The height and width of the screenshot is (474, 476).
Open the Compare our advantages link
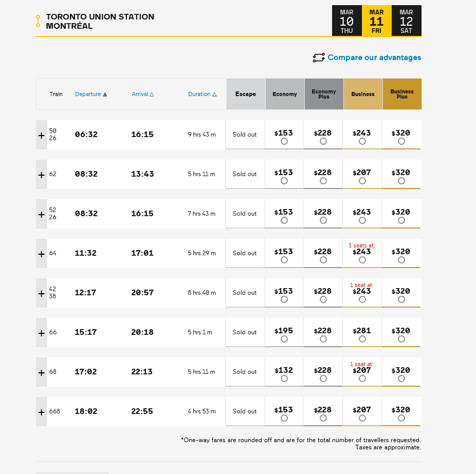click(374, 58)
